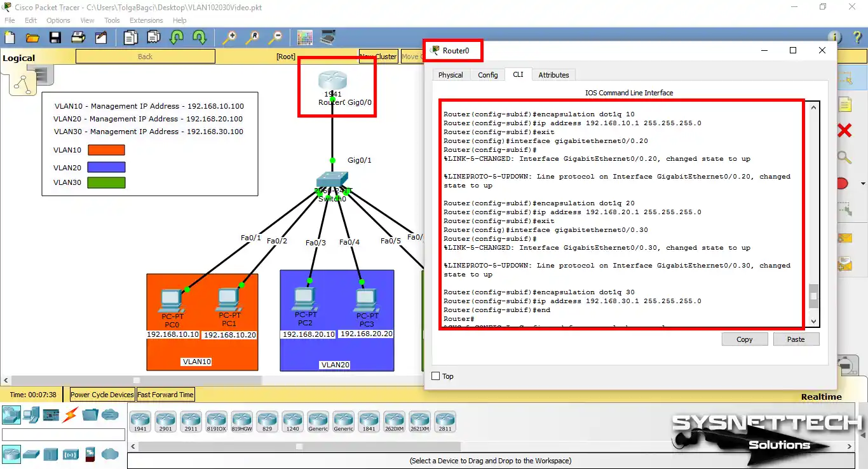Select the 2911 router model

coord(191,420)
